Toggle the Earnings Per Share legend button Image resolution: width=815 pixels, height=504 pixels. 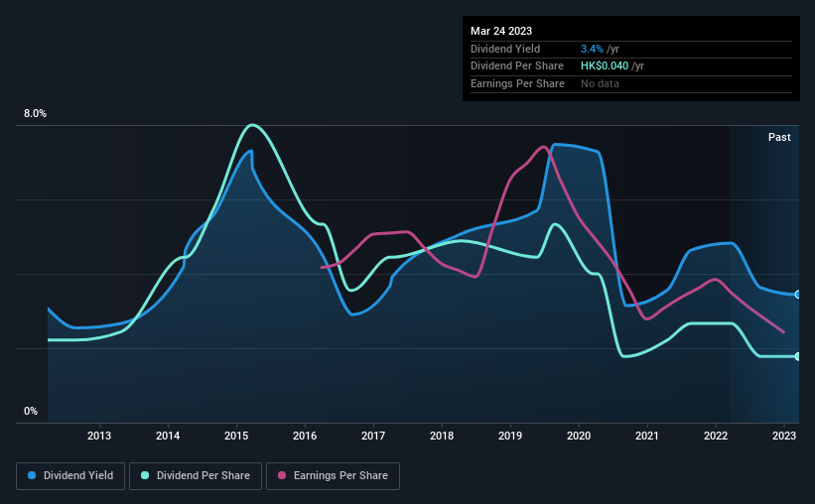tap(334, 476)
